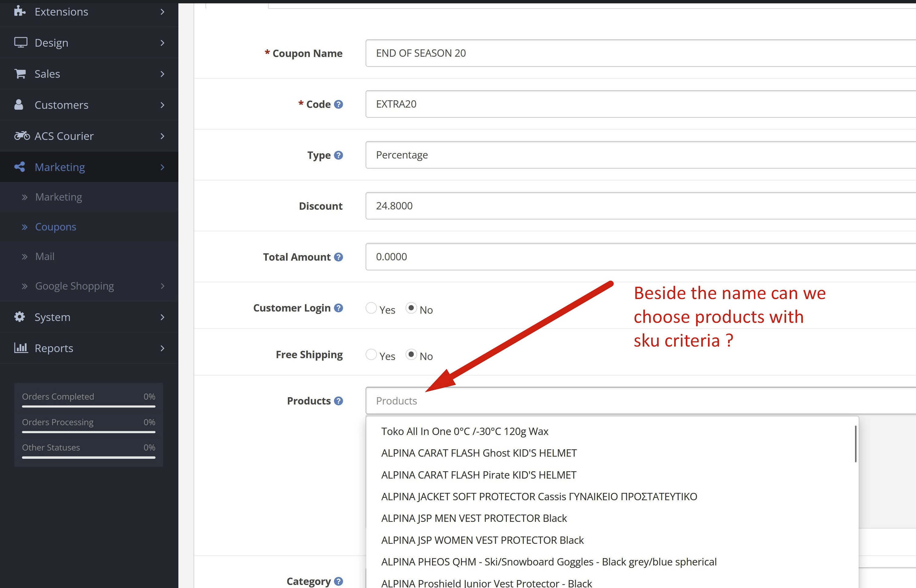Select Yes for Free Shipping
Viewport: 916px width, 588px height.
point(371,355)
